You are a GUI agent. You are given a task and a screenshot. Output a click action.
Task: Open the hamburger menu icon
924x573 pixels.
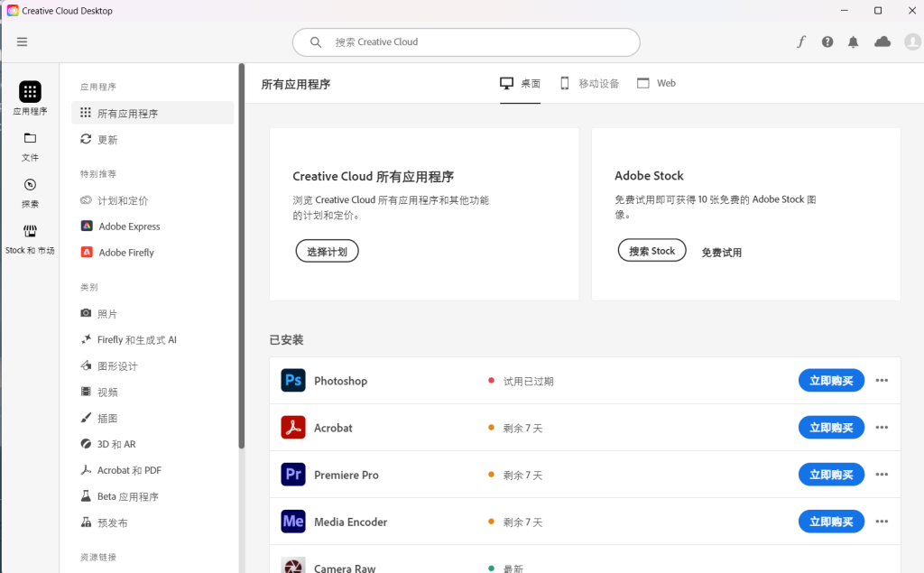(22, 42)
